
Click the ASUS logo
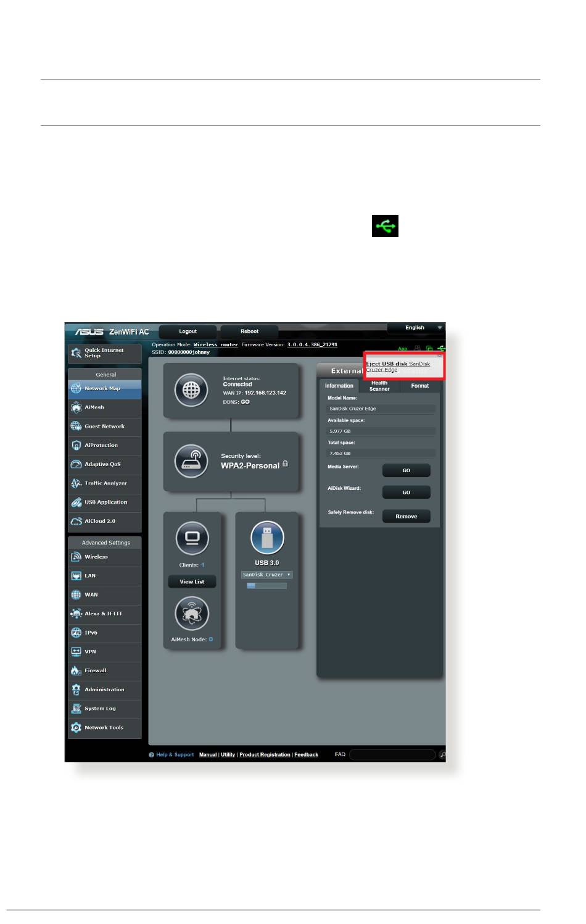click(x=89, y=331)
